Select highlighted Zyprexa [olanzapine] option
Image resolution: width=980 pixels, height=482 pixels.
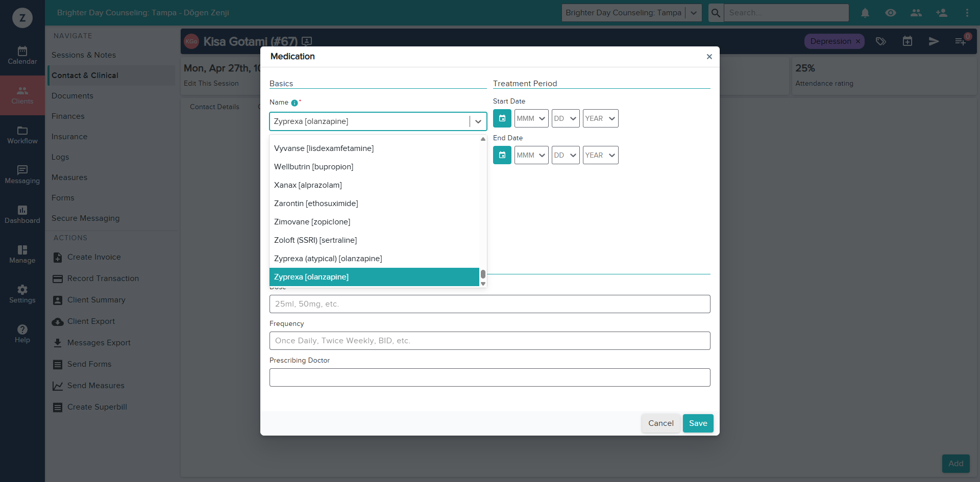(374, 277)
